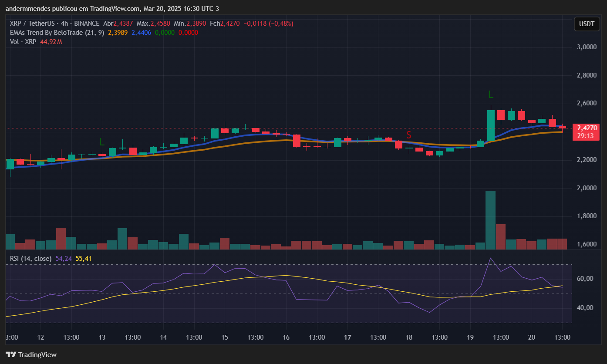Screen dimensions: 607x364
Task: Click the high value Máx. 2,4580
Action: tap(154, 24)
